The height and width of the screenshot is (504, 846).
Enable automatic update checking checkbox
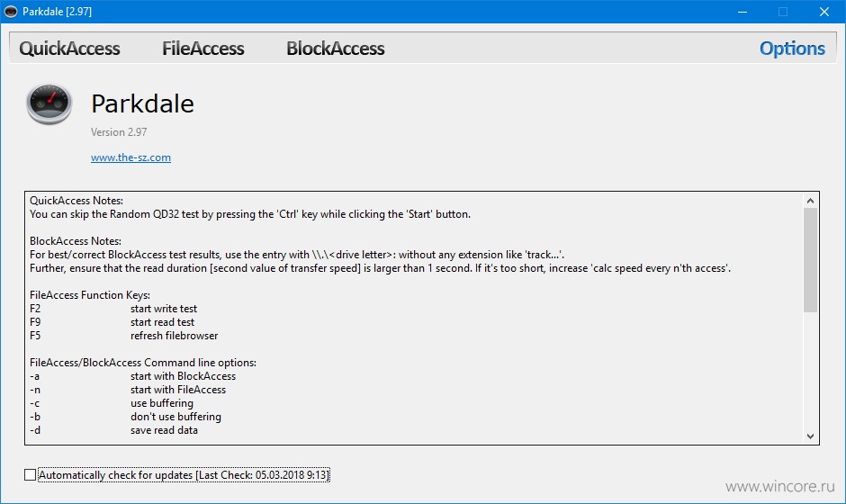tap(31, 475)
